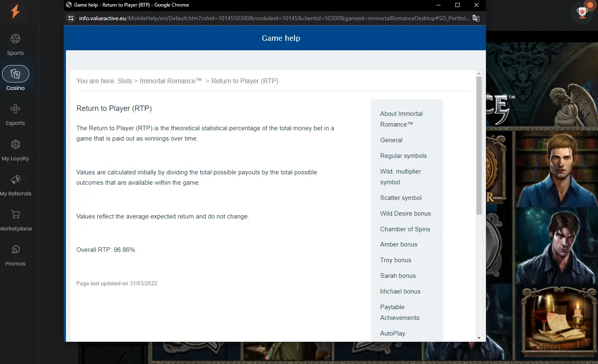The image size is (598, 364).
Task: Open About Immortal Romance help topic
Action: click(x=401, y=119)
